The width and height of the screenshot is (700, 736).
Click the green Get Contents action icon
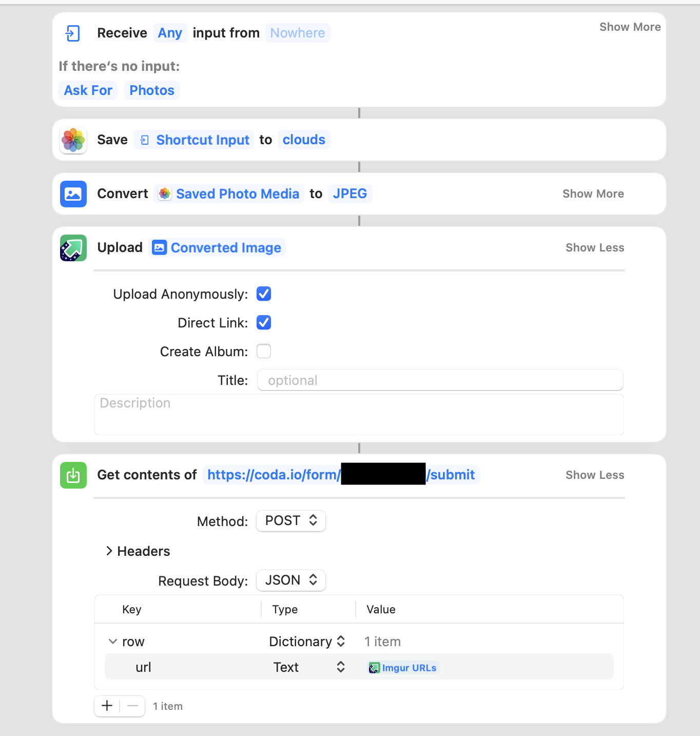point(73,475)
